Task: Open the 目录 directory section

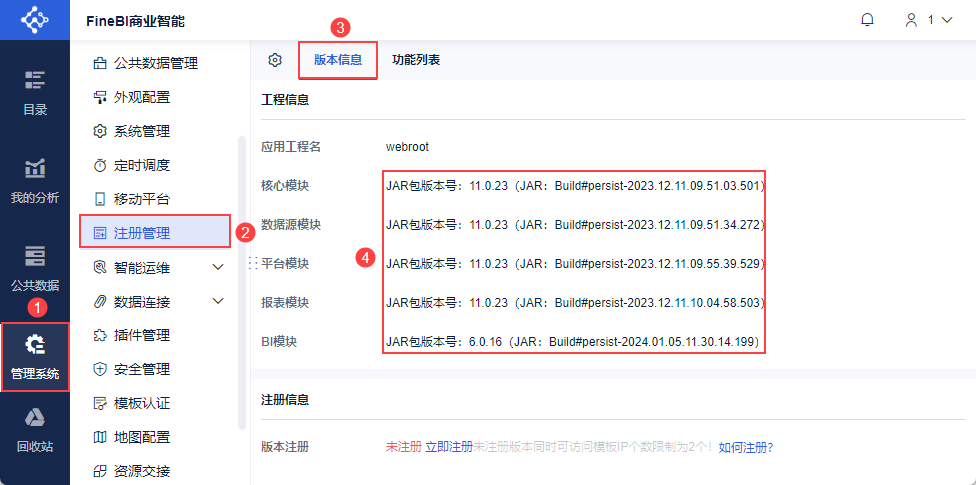Action: point(35,93)
